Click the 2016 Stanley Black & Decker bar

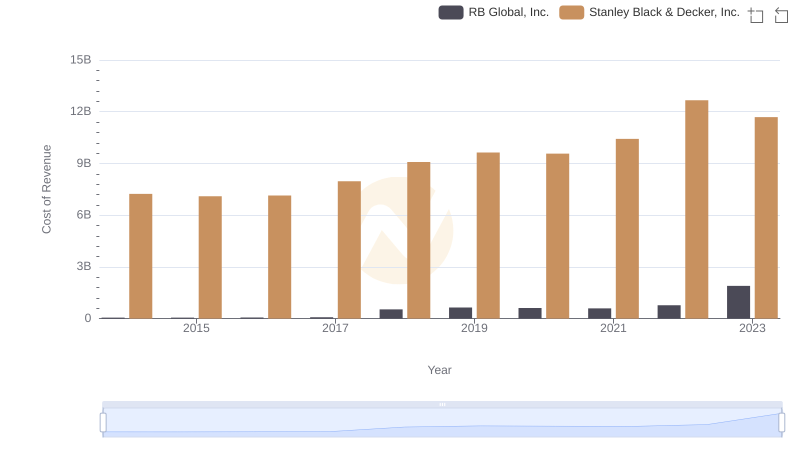(x=280, y=257)
